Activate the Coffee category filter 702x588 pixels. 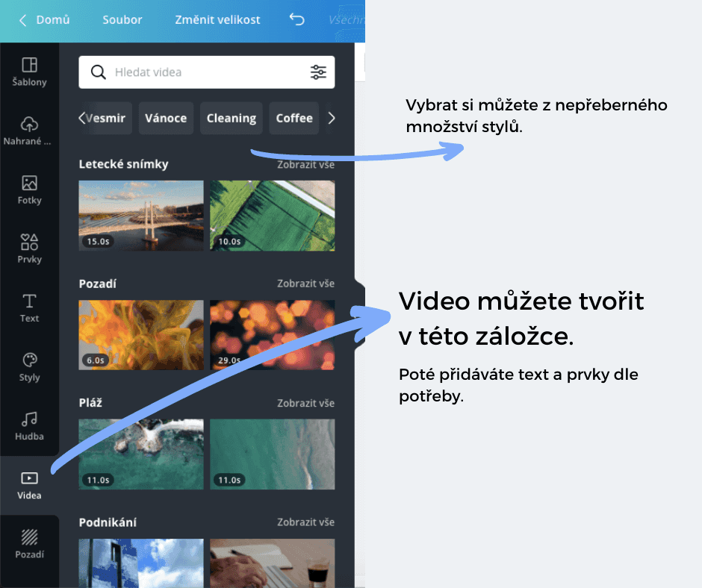coord(293,118)
